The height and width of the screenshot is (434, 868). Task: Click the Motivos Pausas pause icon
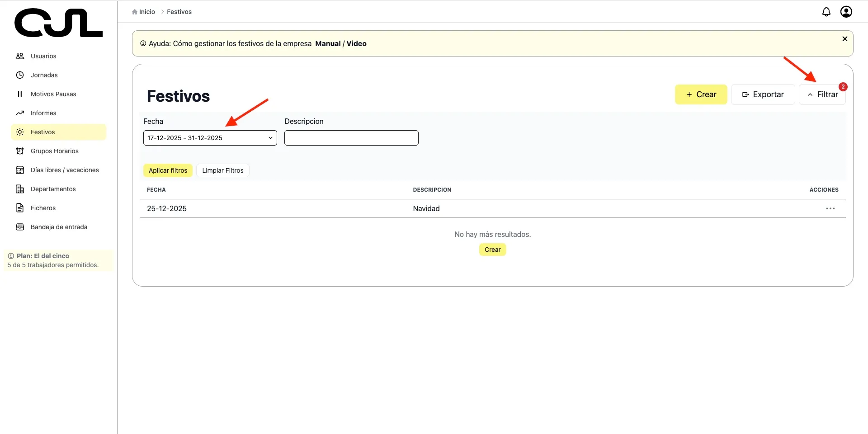(x=20, y=94)
